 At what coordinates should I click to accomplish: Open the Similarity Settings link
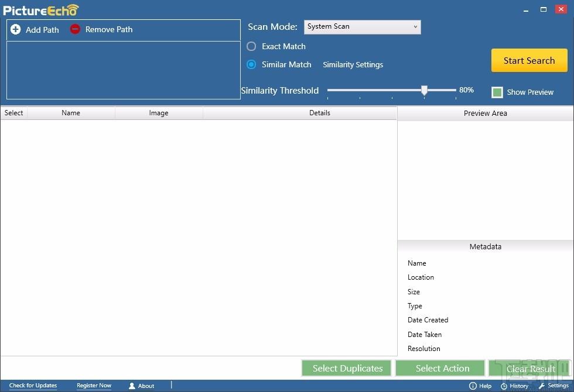(x=353, y=65)
